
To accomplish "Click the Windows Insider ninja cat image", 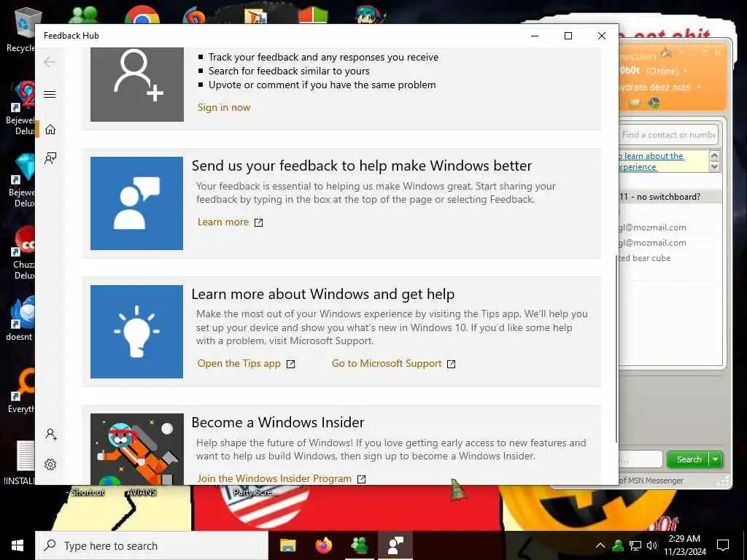I will coord(137,449).
